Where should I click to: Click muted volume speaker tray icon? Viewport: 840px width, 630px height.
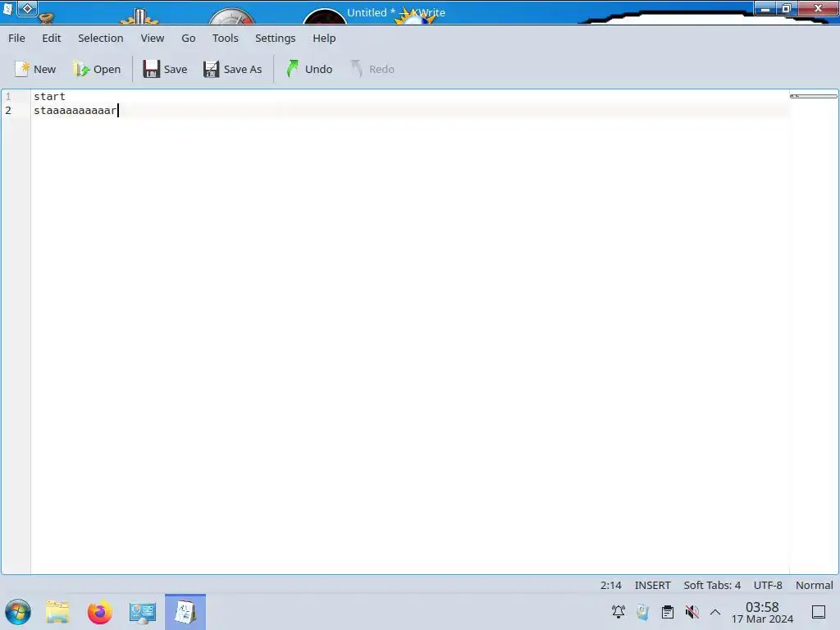(x=692, y=612)
